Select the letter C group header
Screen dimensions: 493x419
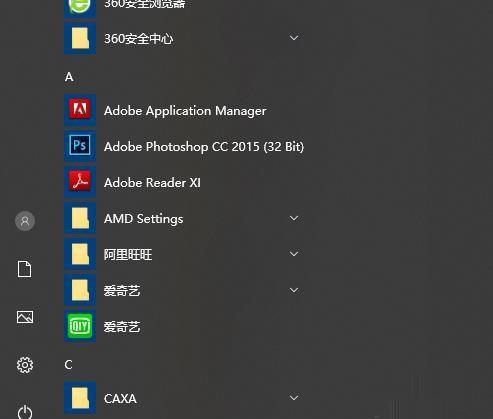(68, 365)
